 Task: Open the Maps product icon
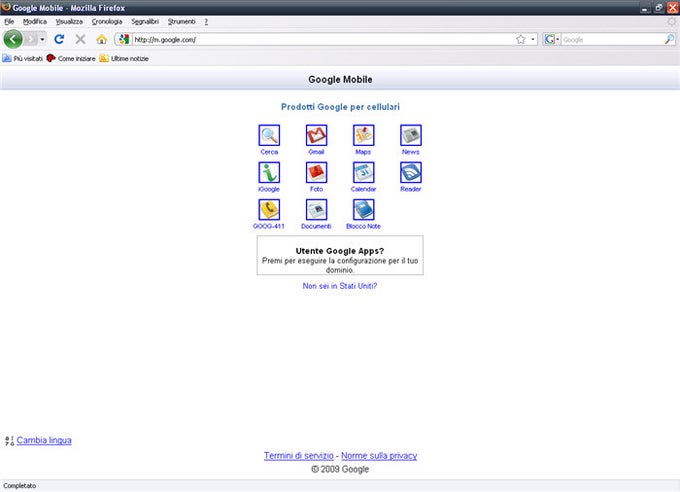pos(363,135)
